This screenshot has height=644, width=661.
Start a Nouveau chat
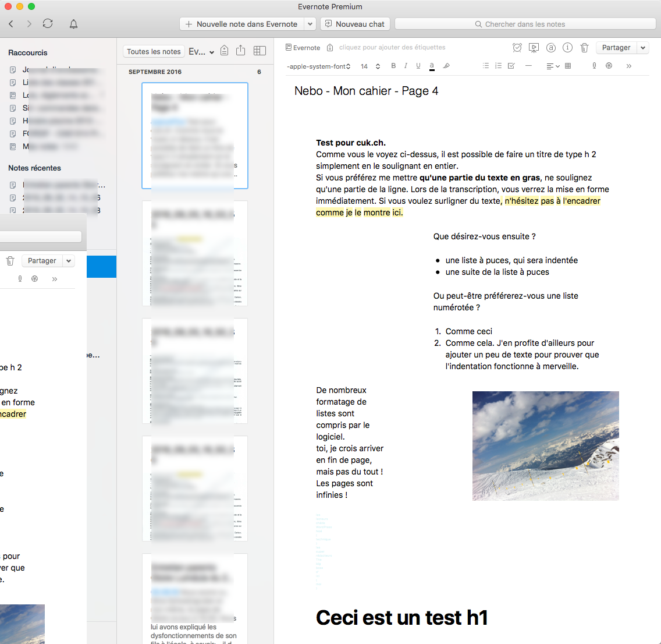pyautogui.click(x=355, y=24)
